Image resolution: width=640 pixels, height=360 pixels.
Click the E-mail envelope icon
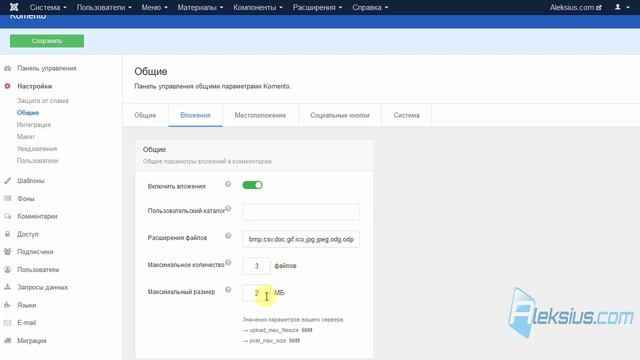(7, 322)
